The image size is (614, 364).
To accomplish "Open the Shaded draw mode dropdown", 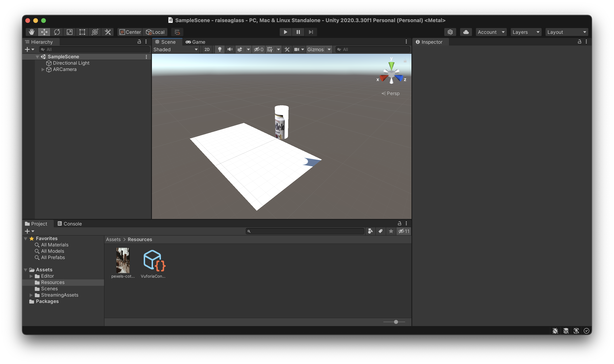I will (x=175, y=50).
